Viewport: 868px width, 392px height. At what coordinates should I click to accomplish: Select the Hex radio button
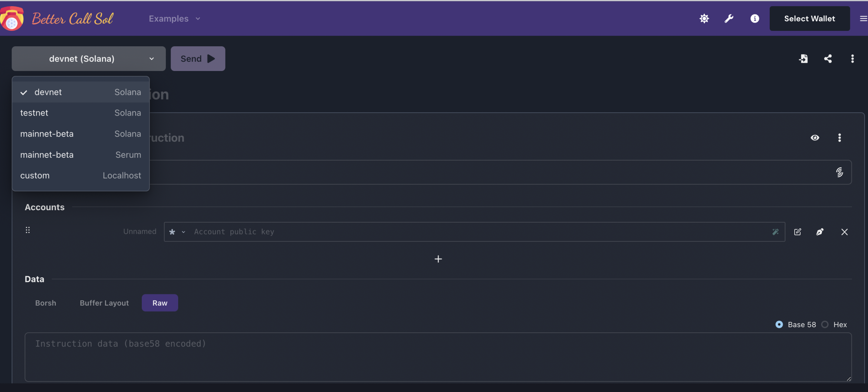click(825, 324)
